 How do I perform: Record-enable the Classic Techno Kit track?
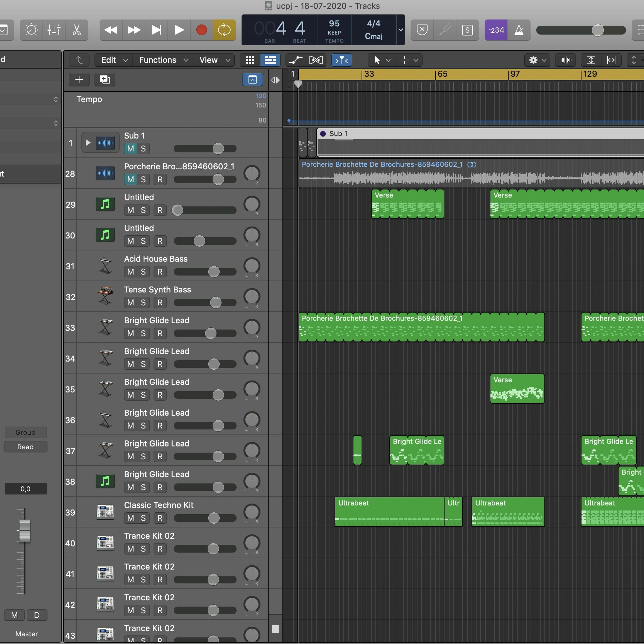click(x=160, y=518)
